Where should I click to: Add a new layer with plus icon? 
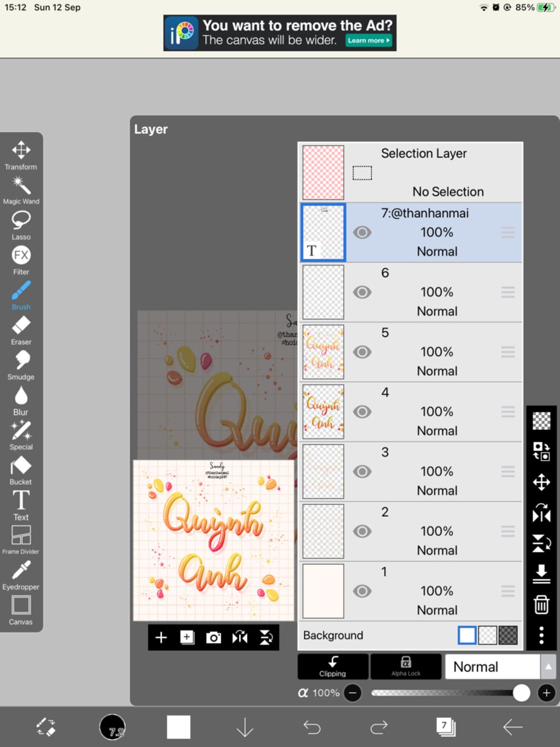(x=161, y=638)
